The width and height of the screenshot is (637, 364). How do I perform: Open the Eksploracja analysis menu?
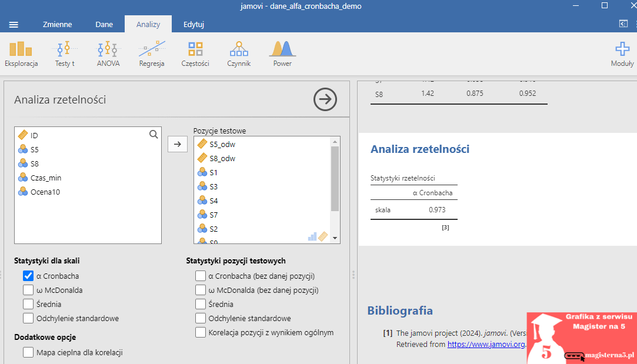click(x=21, y=54)
